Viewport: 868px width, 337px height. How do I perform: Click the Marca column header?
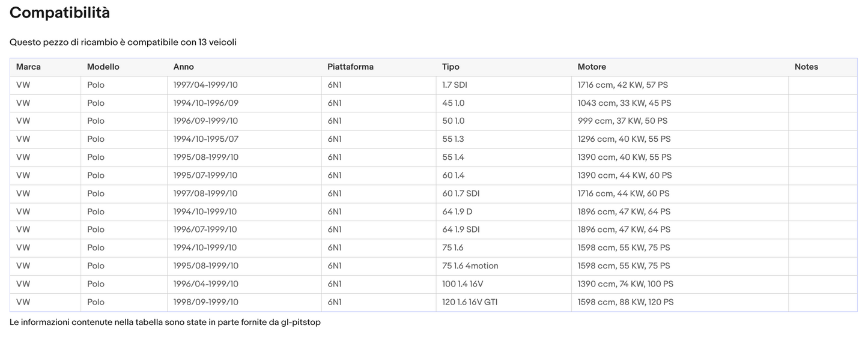click(28, 67)
